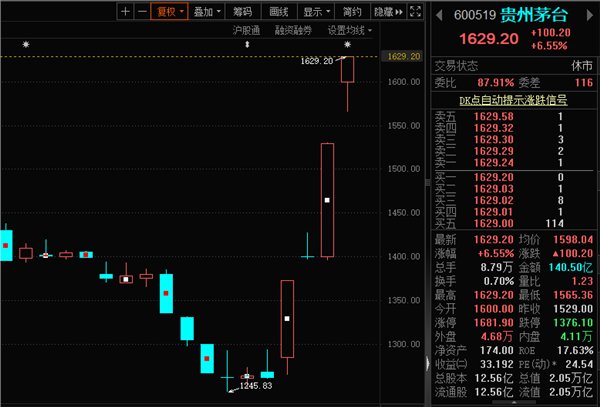The width and height of the screenshot is (600, 407).
Task: Click the DK点自动提示涨跌信号 link
Action: [512, 100]
